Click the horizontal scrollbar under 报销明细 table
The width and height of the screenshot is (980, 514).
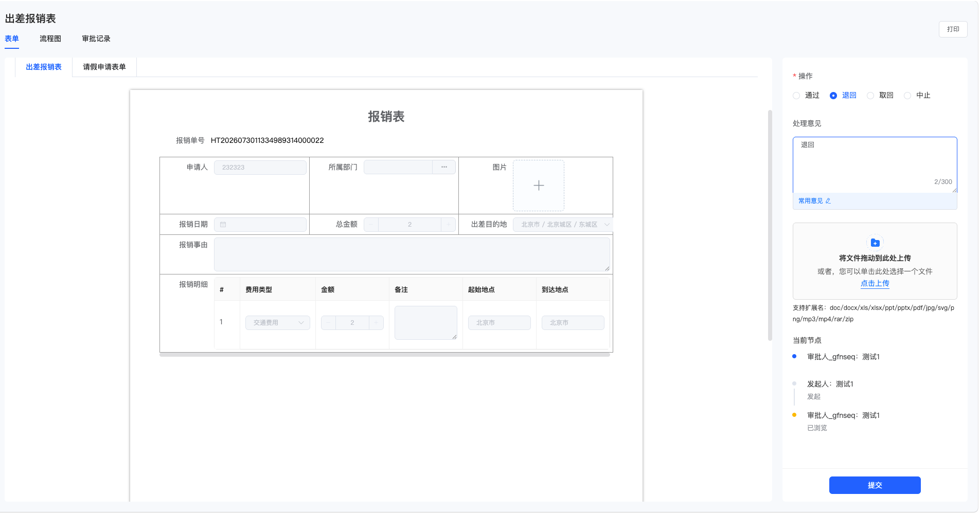tap(385, 355)
